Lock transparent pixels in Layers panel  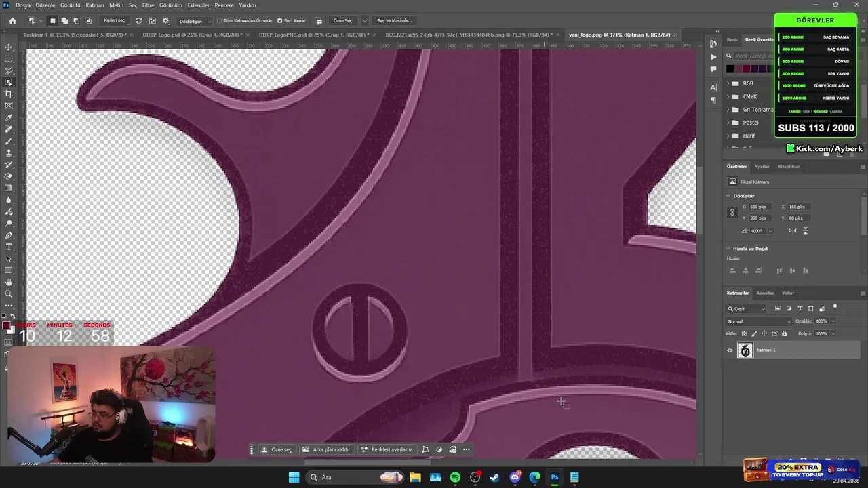pyautogui.click(x=744, y=333)
